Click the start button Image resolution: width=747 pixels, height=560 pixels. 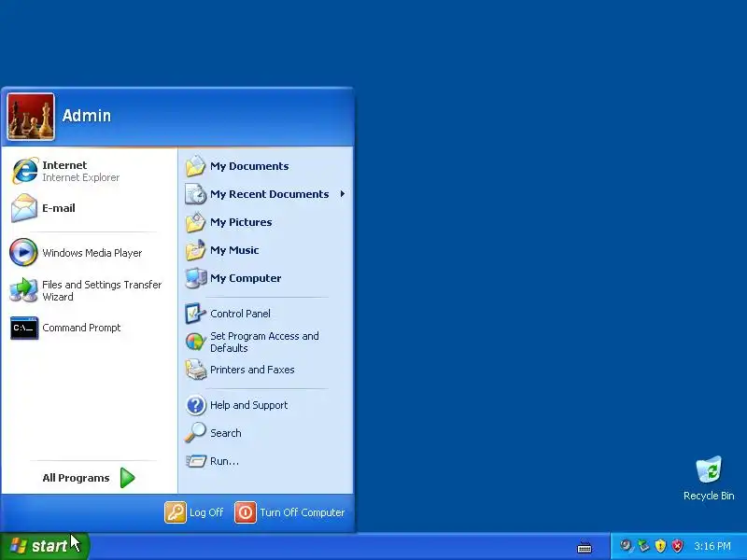point(44,546)
